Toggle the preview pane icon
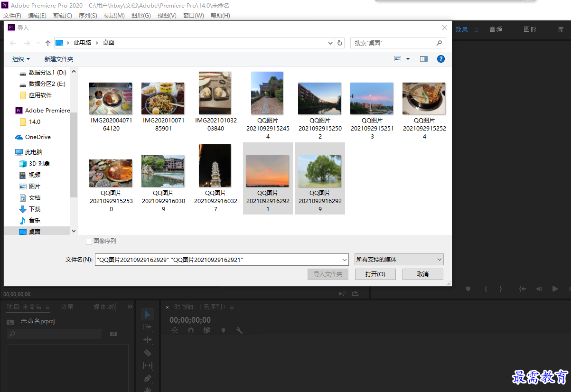This screenshot has width=571, height=392. pyautogui.click(x=424, y=59)
